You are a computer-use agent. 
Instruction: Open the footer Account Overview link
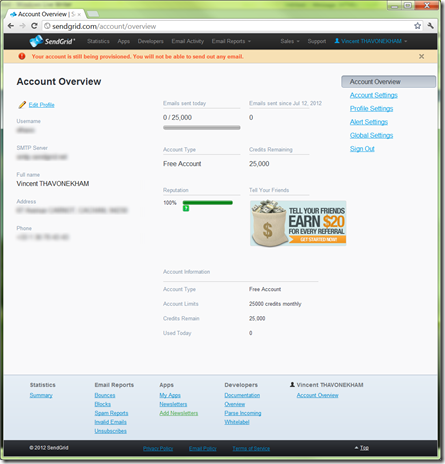(x=317, y=395)
